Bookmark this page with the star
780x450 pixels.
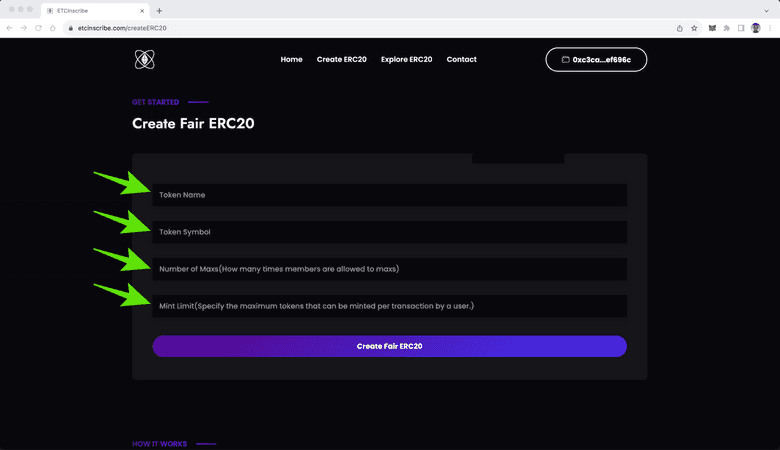(x=694, y=28)
